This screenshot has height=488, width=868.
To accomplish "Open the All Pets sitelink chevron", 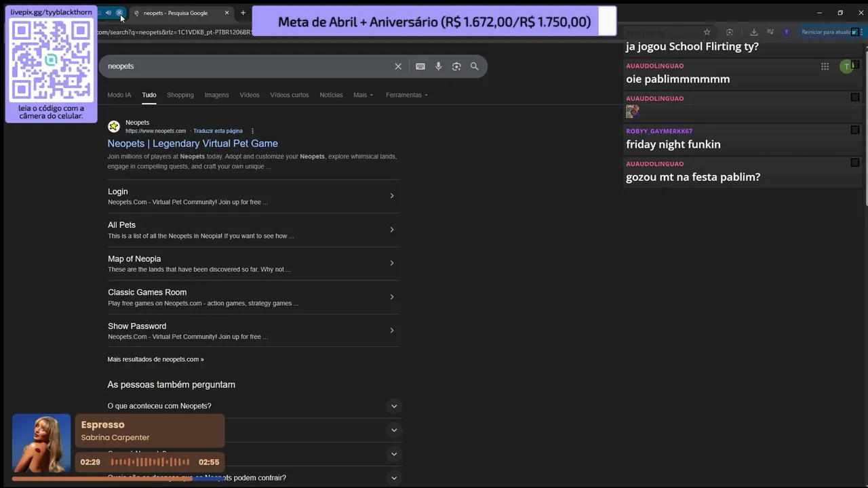I will point(392,230).
